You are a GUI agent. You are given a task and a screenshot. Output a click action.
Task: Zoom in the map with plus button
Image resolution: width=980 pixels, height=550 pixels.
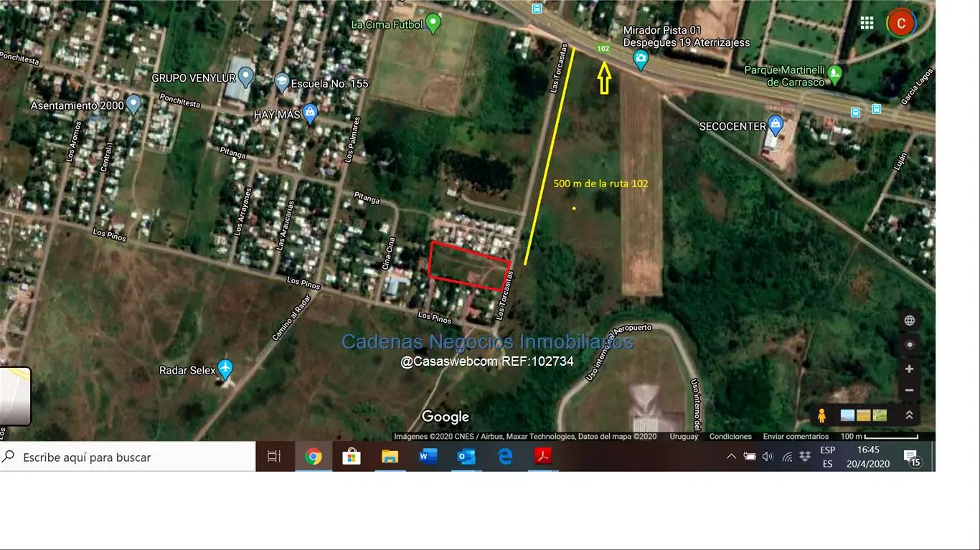[909, 369]
